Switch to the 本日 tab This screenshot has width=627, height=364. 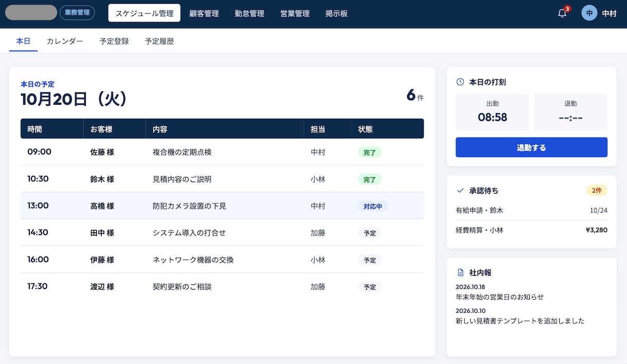pyautogui.click(x=23, y=41)
